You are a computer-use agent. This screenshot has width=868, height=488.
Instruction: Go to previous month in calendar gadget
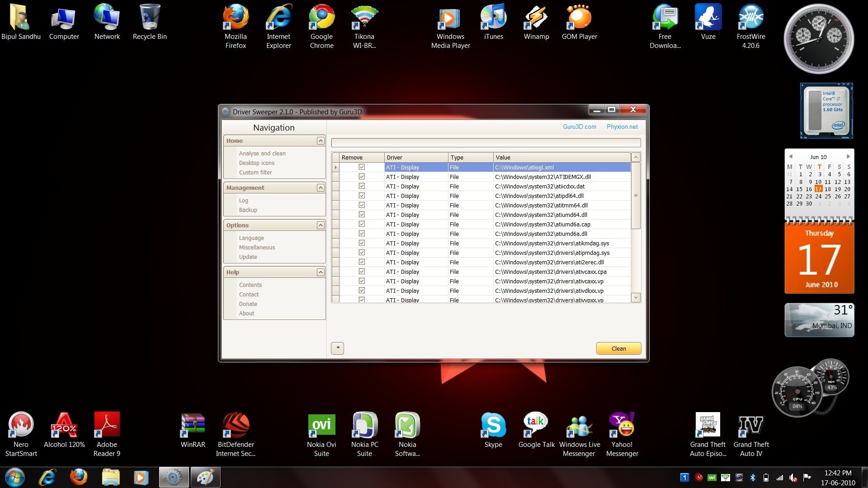point(790,156)
